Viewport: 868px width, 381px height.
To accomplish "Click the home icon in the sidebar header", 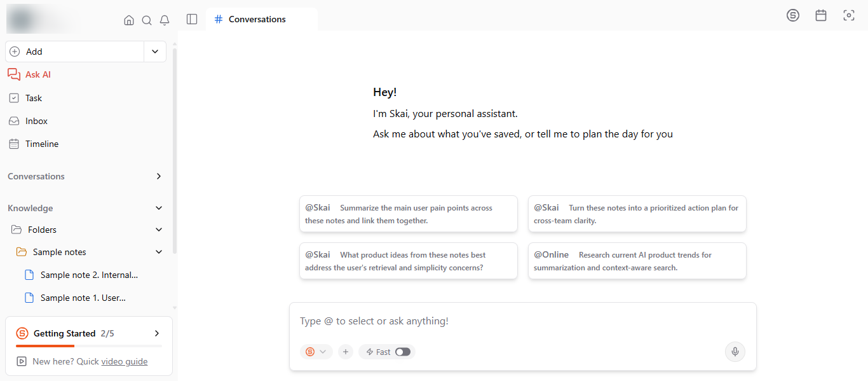I will [x=129, y=20].
